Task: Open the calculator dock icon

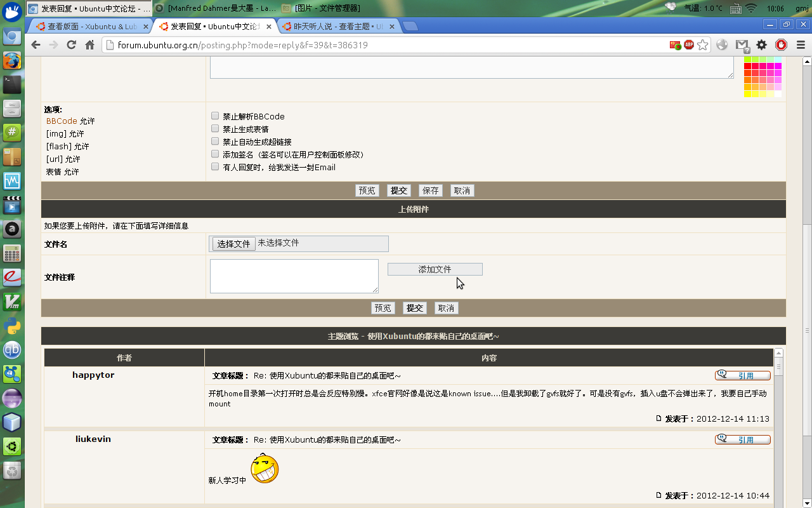Action: [x=12, y=253]
